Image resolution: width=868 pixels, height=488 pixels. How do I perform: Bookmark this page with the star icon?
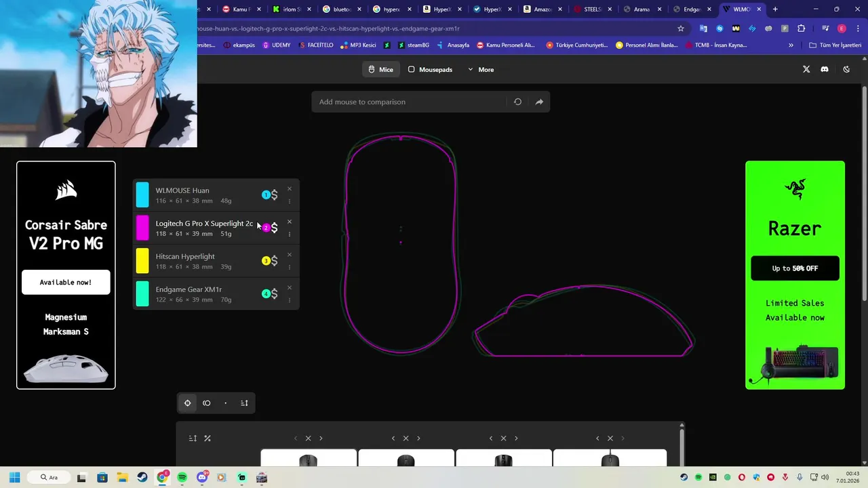(x=681, y=28)
